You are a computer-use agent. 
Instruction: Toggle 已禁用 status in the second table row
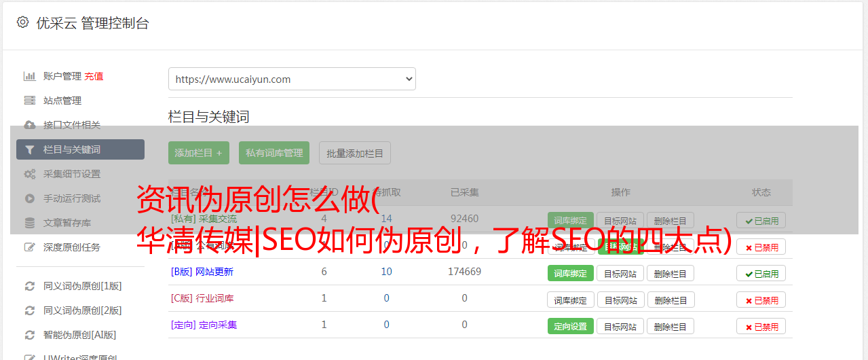point(761,247)
